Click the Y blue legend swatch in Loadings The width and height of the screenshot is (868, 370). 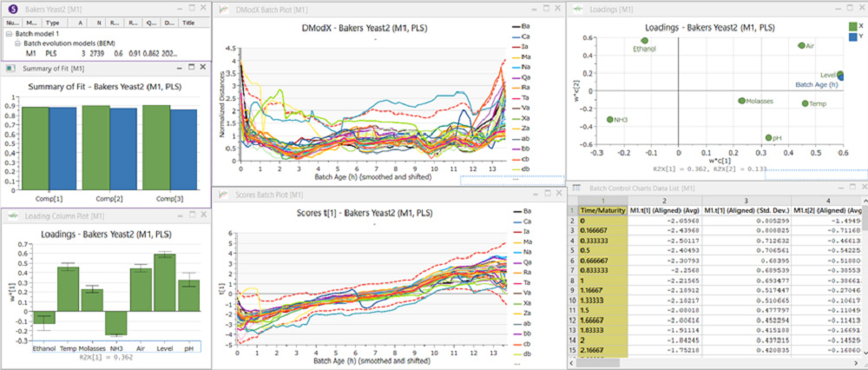click(852, 36)
